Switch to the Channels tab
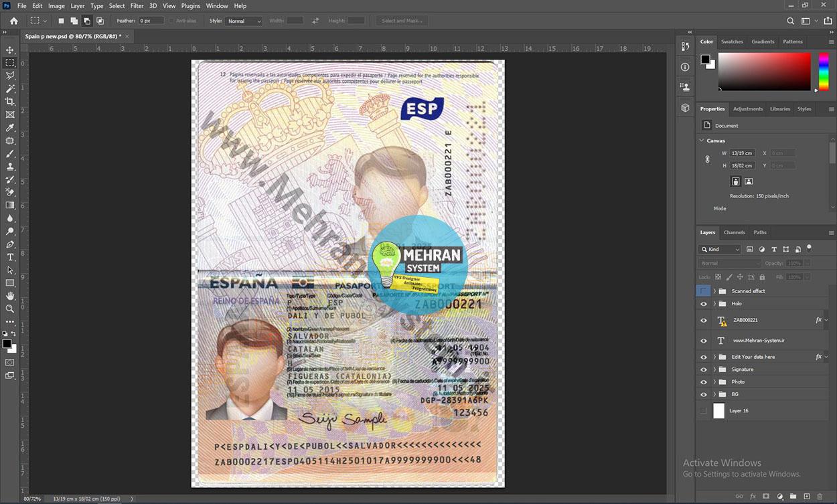 tap(734, 232)
